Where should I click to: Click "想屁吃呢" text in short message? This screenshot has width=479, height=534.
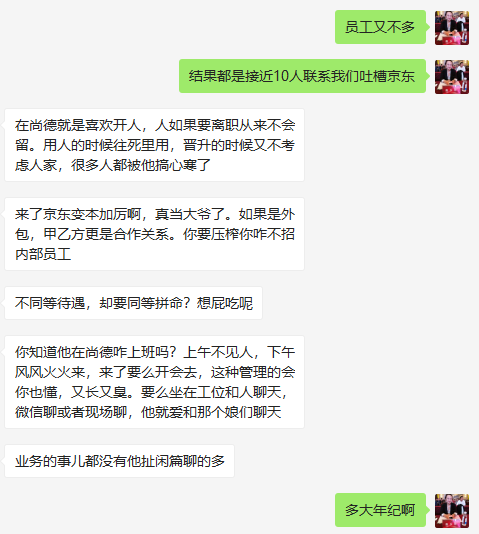225,303
